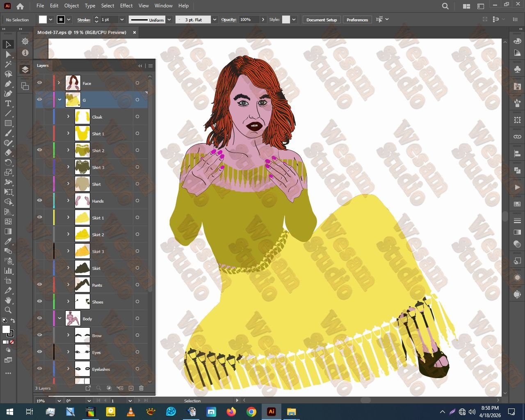
Task: Select the Direct Selection tool
Action: [8, 54]
